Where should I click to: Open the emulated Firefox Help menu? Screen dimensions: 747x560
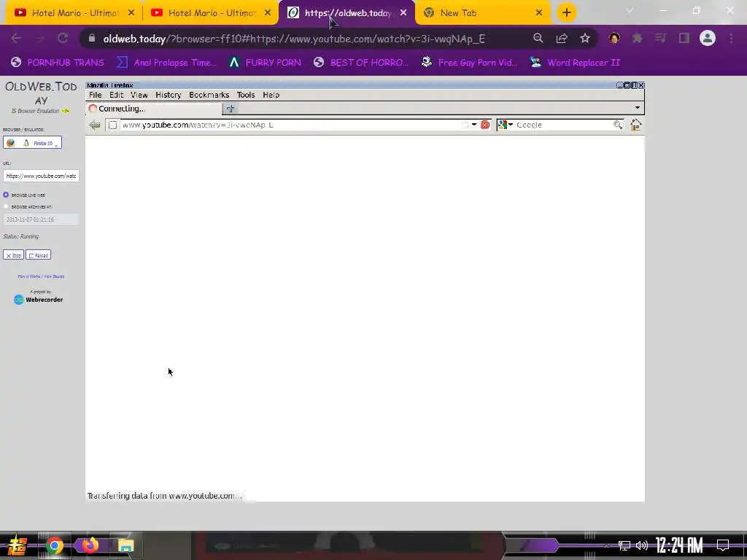(271, 95)
